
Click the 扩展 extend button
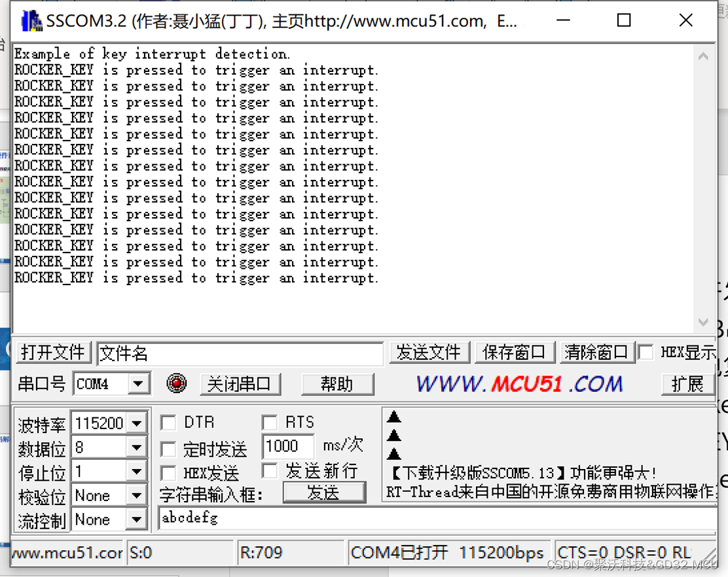(687, 384)
